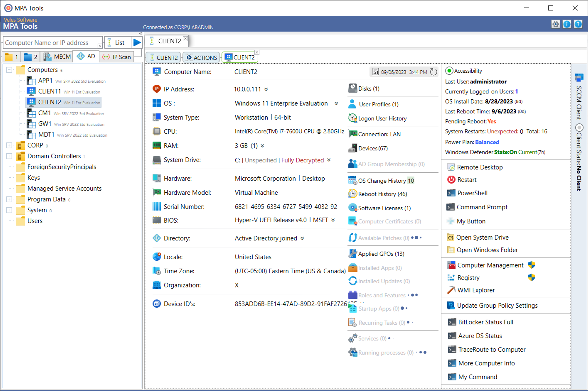Expand the Domain Controllers node
Viewport: 588px width, 391px height.
tap(9, 156)
